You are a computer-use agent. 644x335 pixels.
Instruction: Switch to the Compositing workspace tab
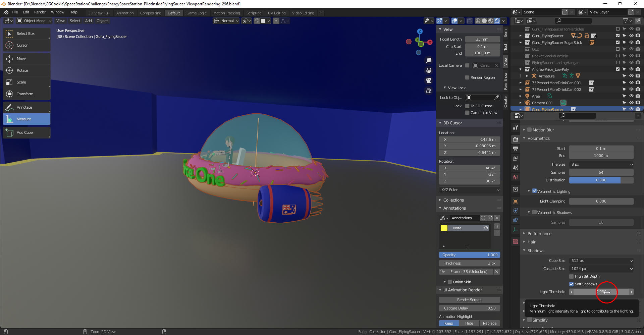151,13
